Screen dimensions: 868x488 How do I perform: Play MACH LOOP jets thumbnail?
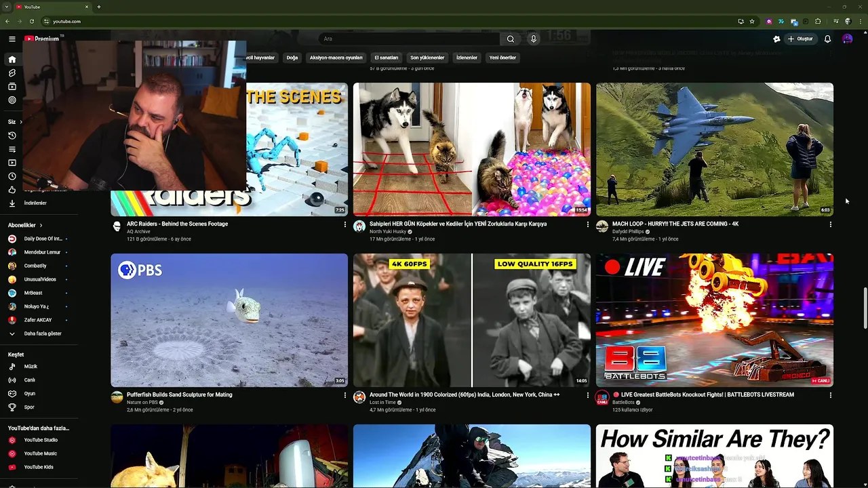pyautogui.click(x=715, y=149)
